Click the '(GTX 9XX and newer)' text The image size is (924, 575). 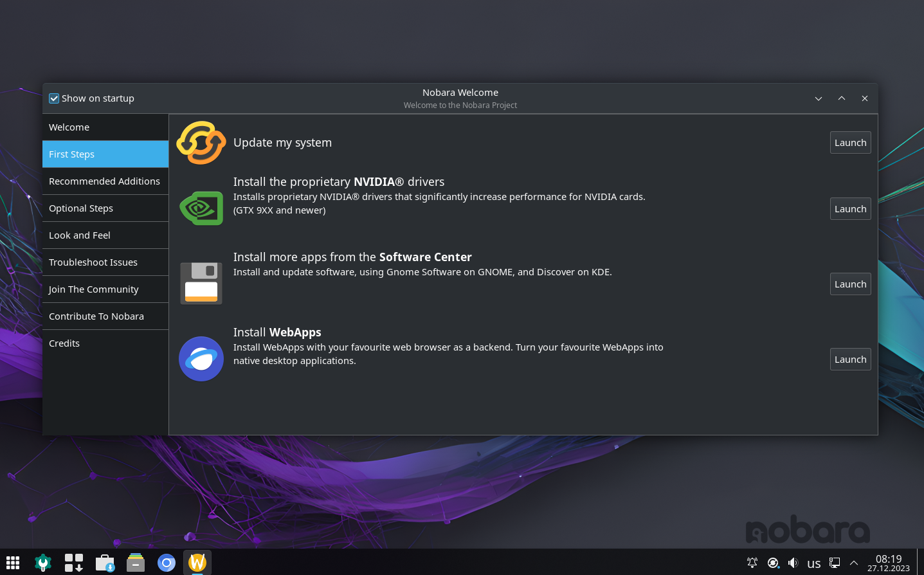pos(279,210)
